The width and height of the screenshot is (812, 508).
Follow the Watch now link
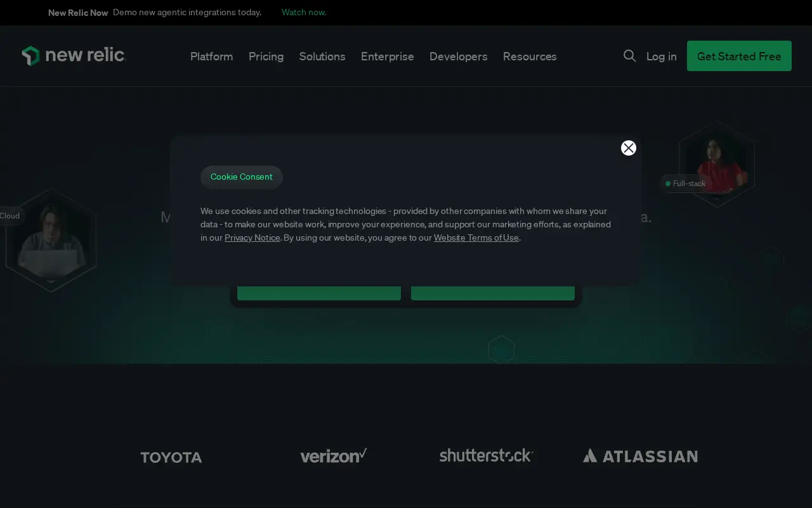[304, 12]
